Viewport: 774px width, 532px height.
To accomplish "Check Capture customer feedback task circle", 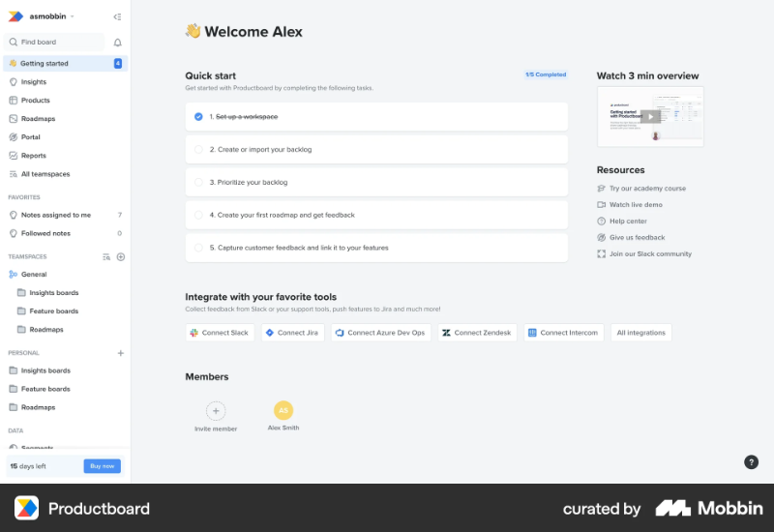I will pyautogui.click(x=198, y=248).
